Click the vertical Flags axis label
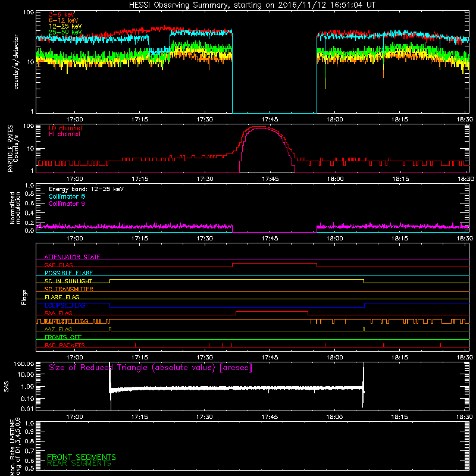The image size is (476, 476). point(24,297)
